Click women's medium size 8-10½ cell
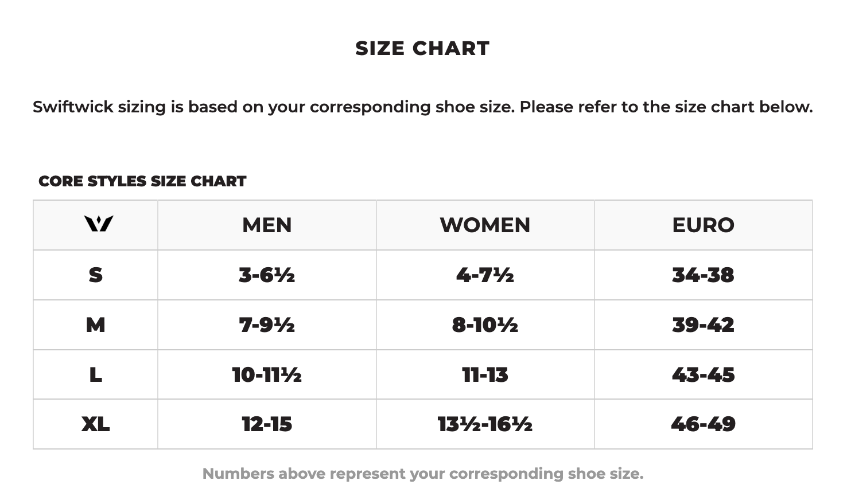This screenshot has width=847, height=504. pos(485,325)
